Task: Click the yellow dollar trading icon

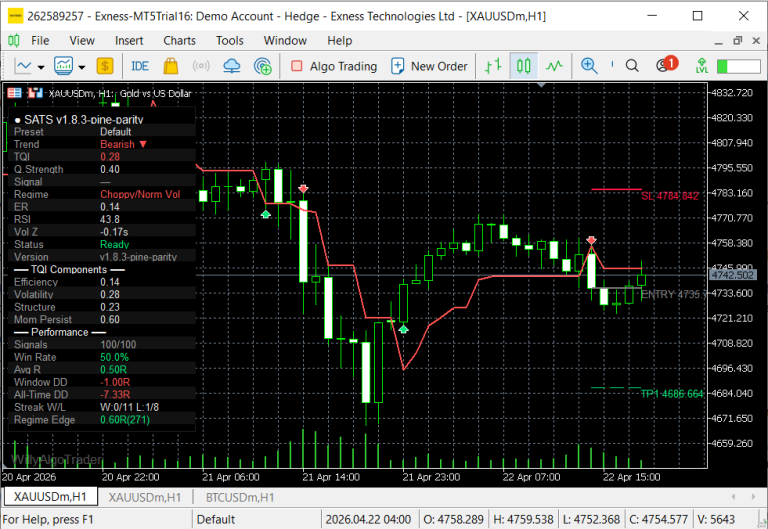Action: 105,66
